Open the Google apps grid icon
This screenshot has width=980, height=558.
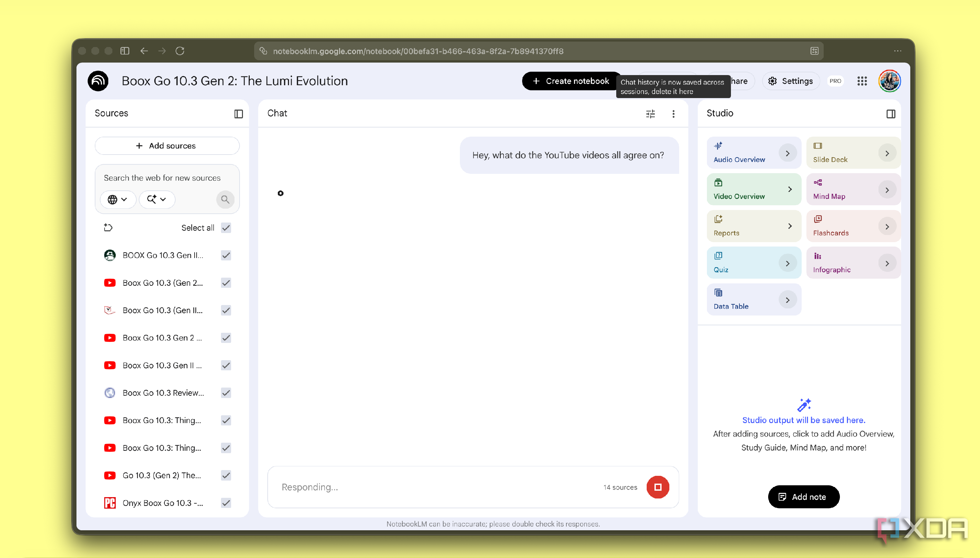tap(862, 81)
